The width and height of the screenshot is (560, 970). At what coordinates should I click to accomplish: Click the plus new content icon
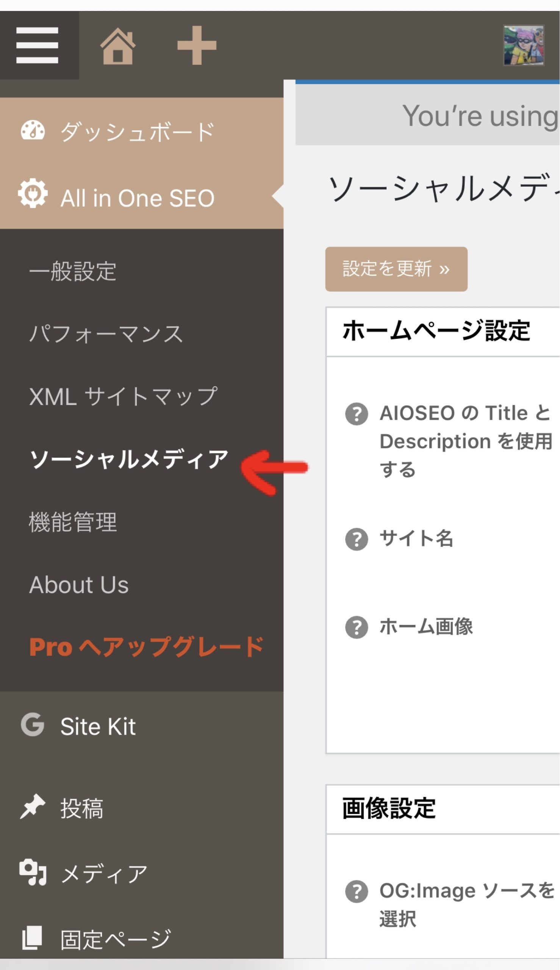[x=197, y=45]
